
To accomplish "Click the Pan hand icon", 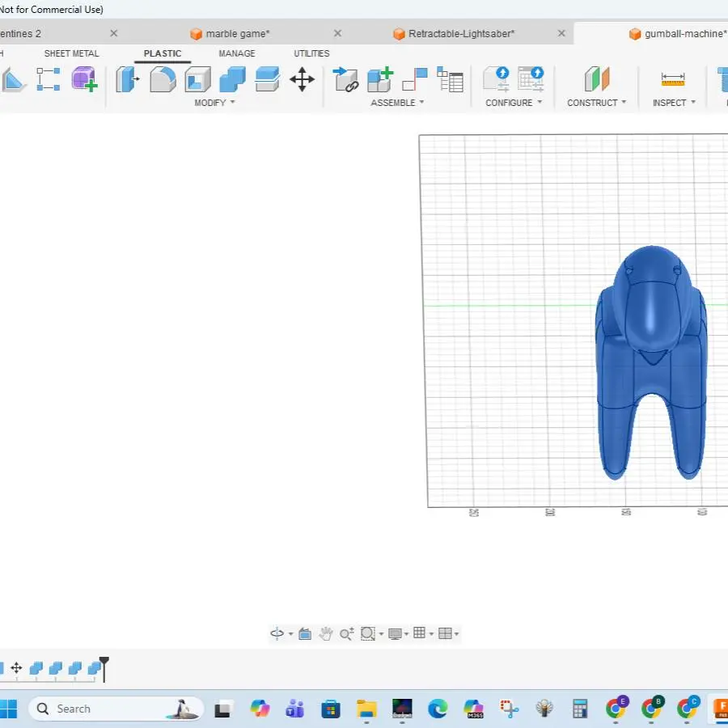I will click(326, 633).
